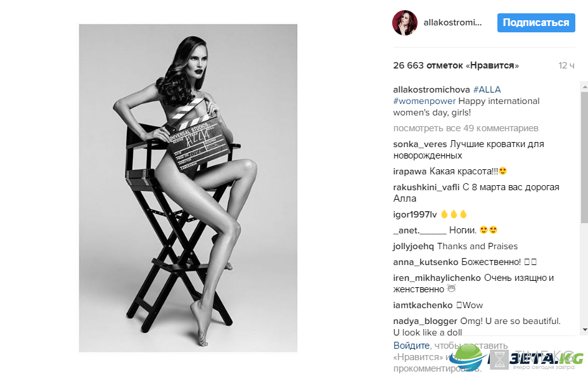Open irapawa commenter profile
The image size is (588, 376).
(x=409, y=171)
